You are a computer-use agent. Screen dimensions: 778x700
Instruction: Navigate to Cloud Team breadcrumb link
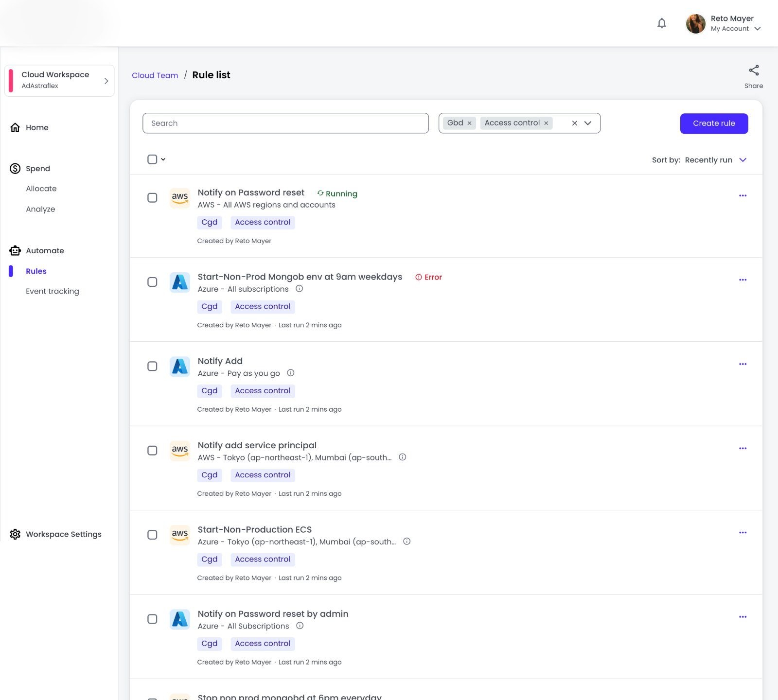tap(155, 75)
